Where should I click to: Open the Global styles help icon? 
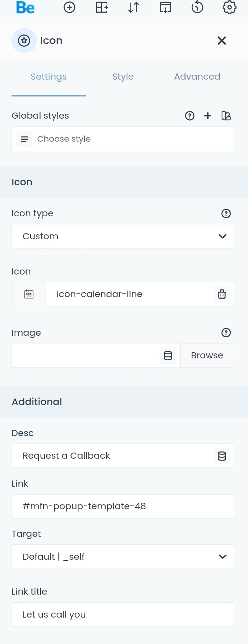(x=190, y=116)
